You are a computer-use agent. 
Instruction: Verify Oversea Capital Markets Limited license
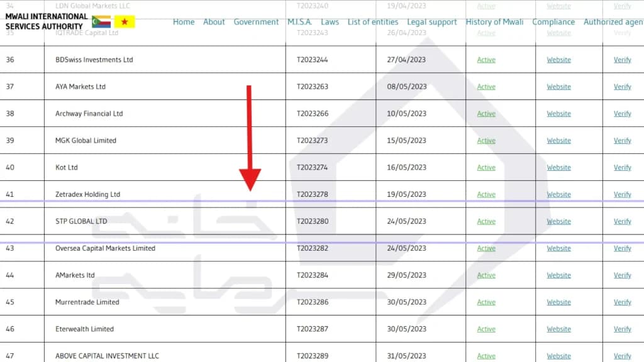point(622,249)
